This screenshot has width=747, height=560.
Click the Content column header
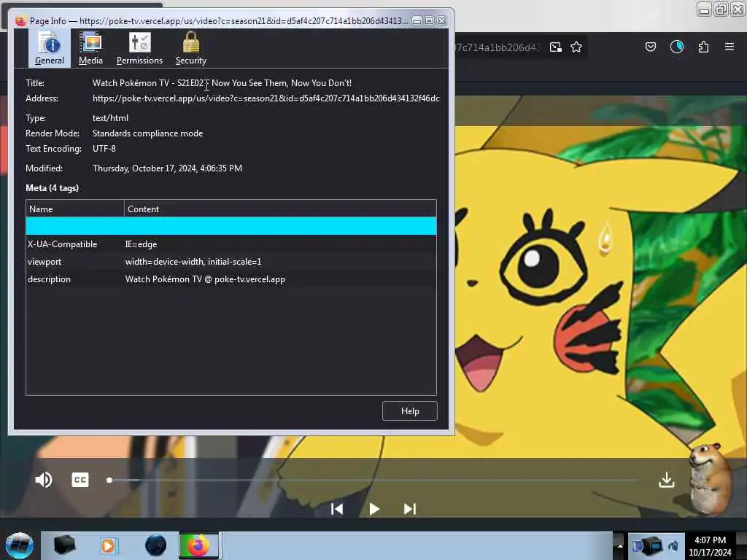280,209
